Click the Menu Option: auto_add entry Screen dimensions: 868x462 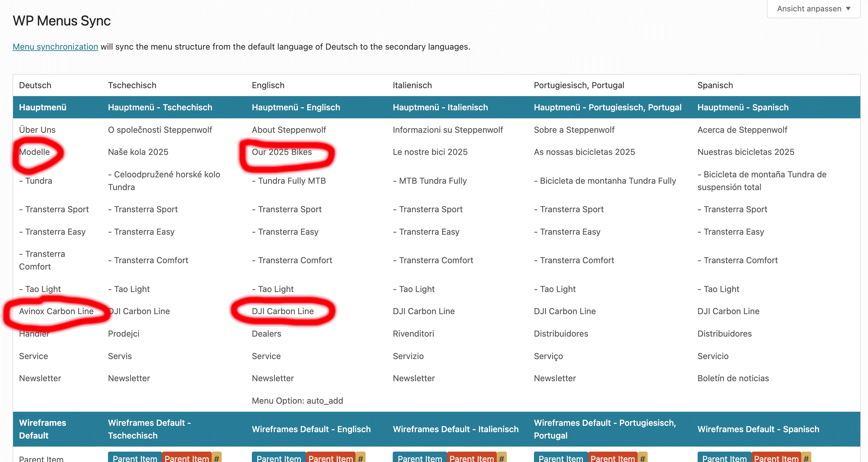297,401
